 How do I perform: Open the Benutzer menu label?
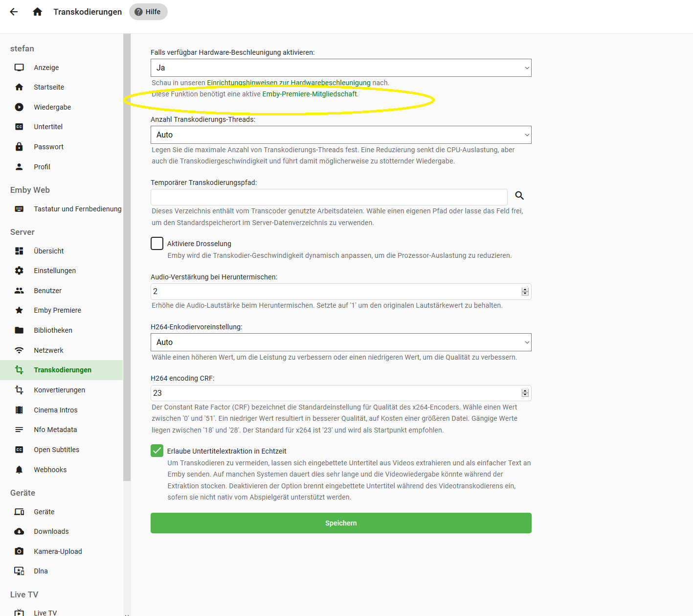point(47,291)
